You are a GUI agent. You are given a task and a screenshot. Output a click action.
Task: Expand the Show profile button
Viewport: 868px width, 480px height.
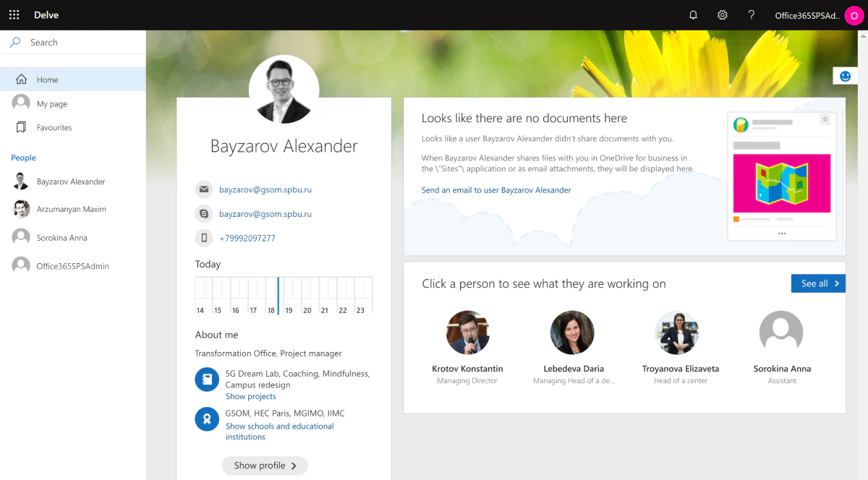[265, 466]
